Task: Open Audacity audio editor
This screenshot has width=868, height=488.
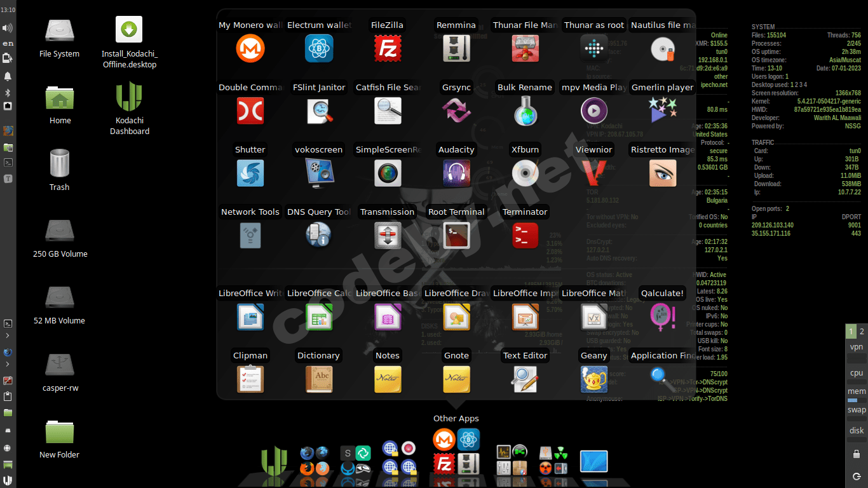Action: pyautogui.click(x=456, y=173)
